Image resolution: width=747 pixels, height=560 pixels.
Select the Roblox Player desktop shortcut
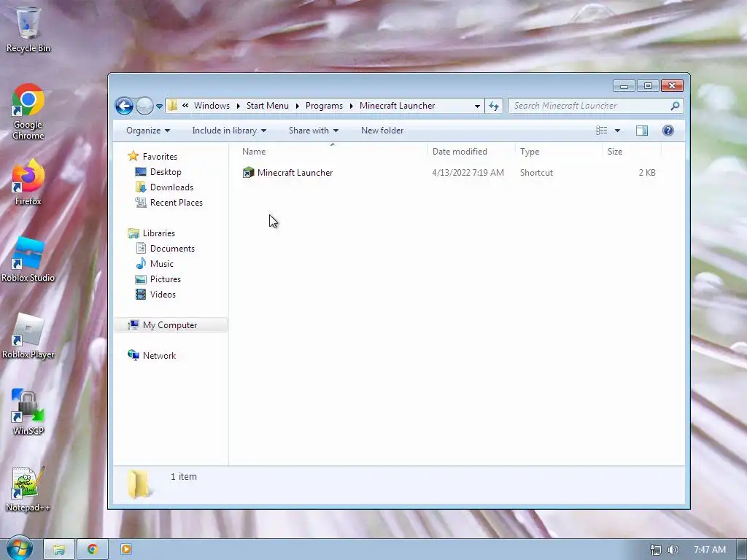point(28,336)
